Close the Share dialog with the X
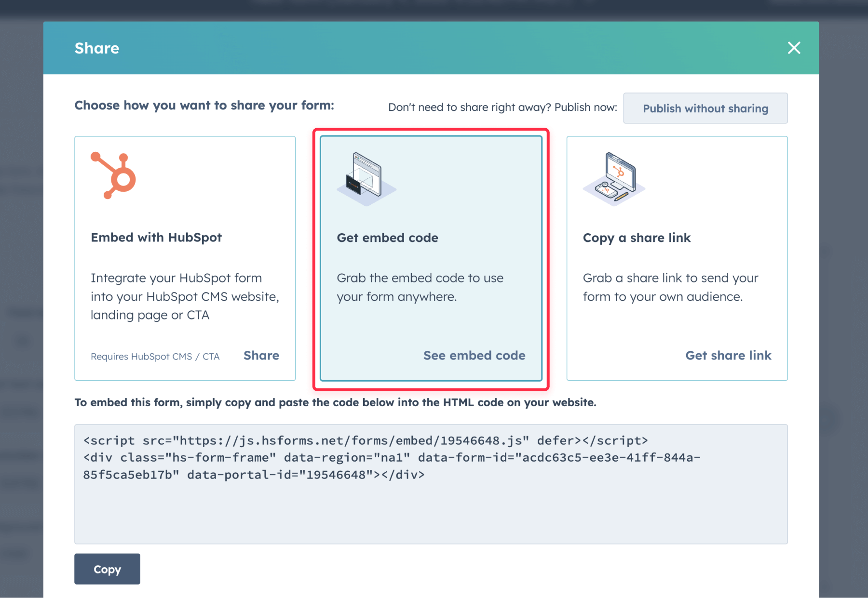 (x=794, y=48)
